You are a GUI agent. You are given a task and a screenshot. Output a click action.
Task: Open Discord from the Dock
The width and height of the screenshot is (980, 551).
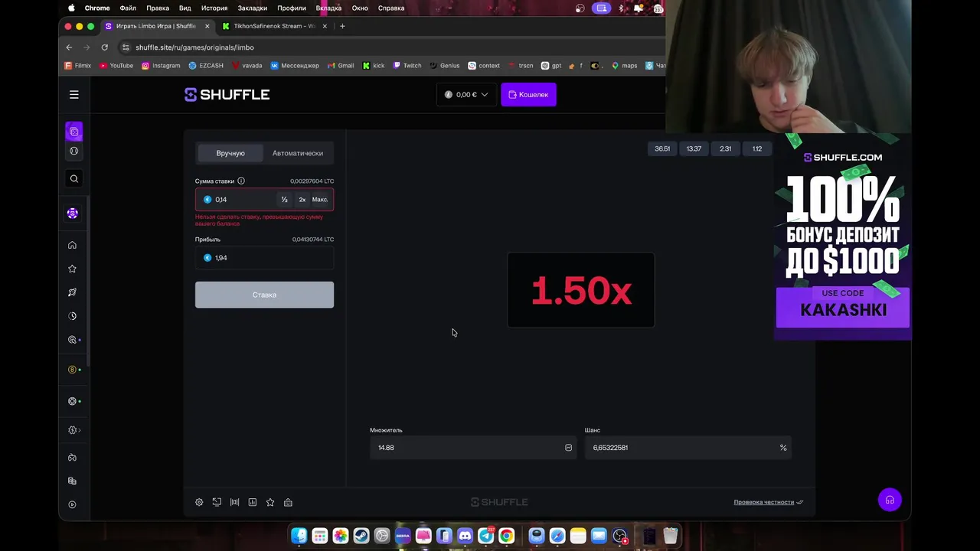click(465, 536)
